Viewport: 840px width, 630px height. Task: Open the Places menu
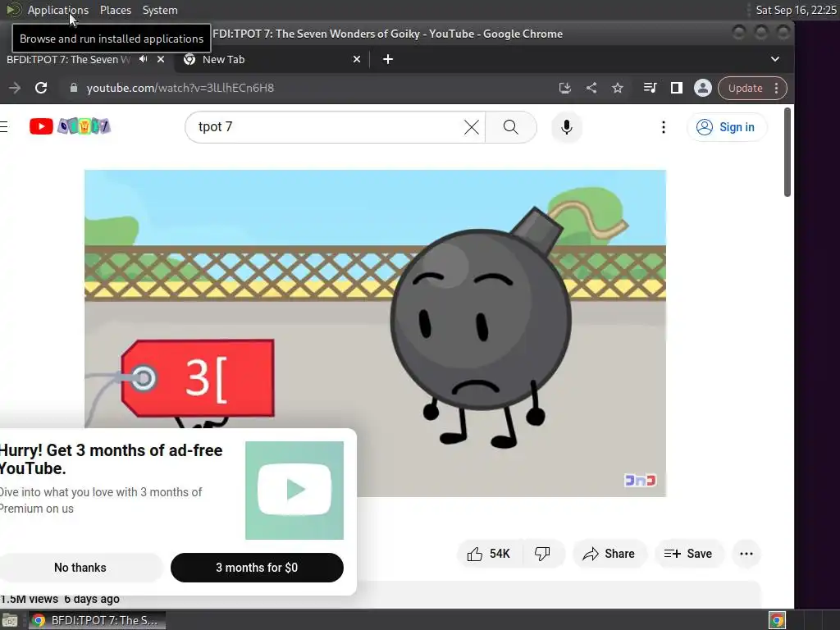(115, 10)
